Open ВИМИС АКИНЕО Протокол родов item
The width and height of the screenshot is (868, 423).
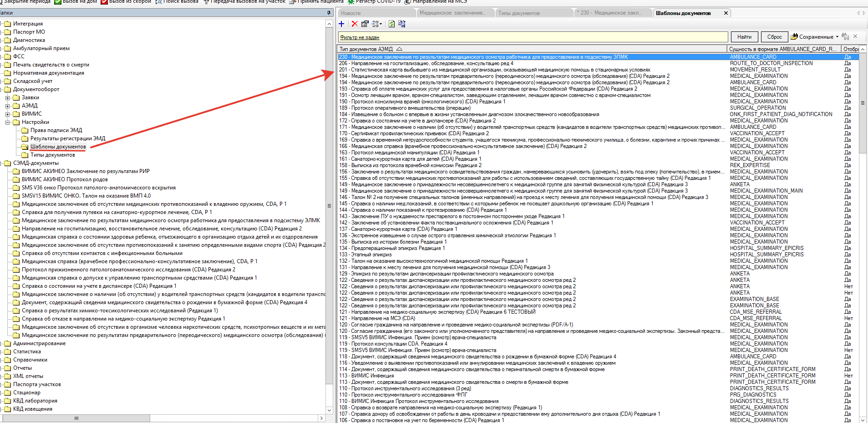point(65,179)
